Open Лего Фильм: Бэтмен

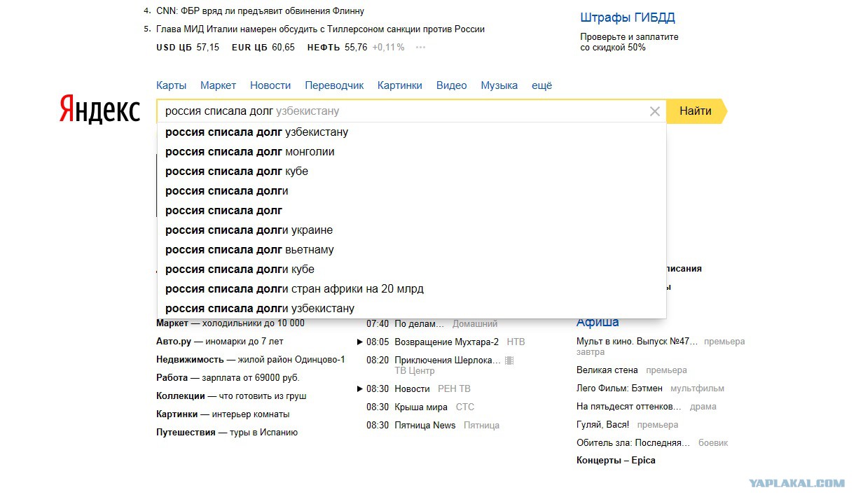click(x=619, y=388)
